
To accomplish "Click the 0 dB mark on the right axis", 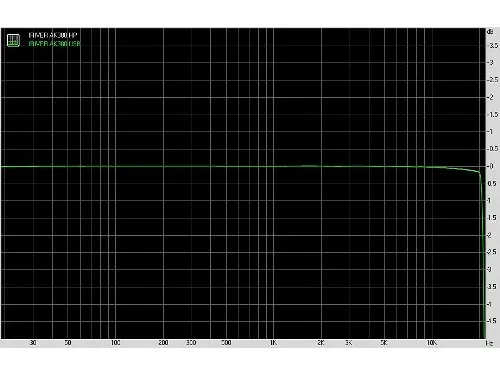I will click(490, 166).
